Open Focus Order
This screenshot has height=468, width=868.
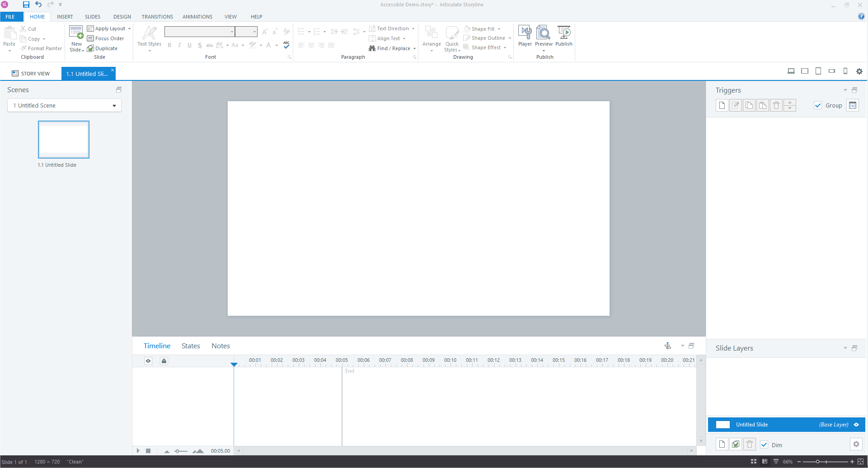tap(105, 38)
